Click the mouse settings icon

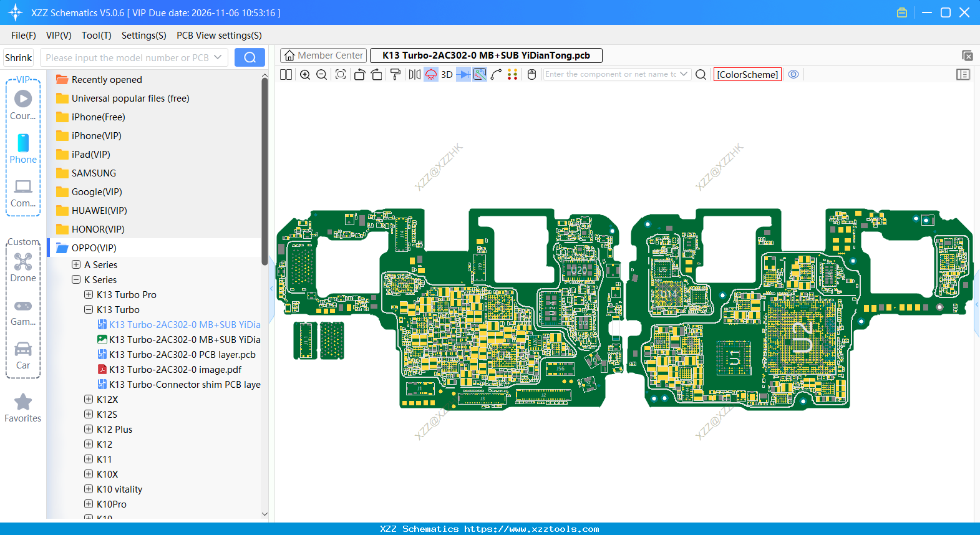(531, 74)
